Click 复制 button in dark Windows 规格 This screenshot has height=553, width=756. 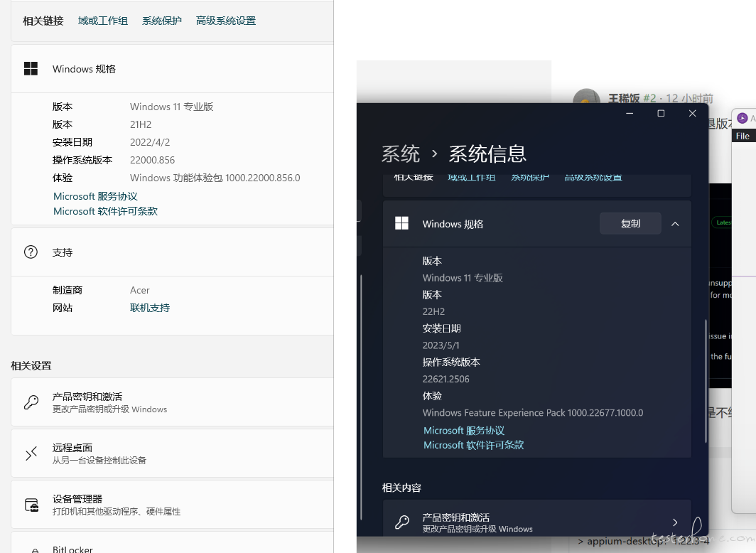coord(630,223)
